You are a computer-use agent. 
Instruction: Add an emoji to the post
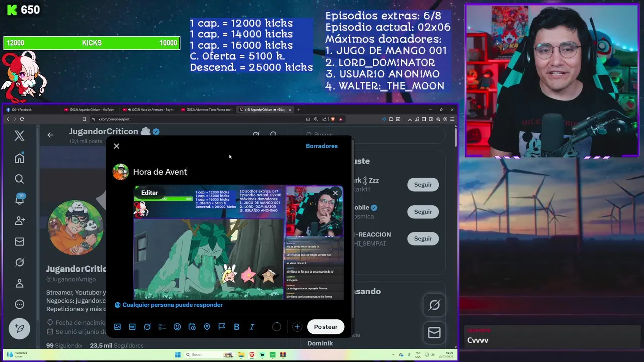click(177, 327)
